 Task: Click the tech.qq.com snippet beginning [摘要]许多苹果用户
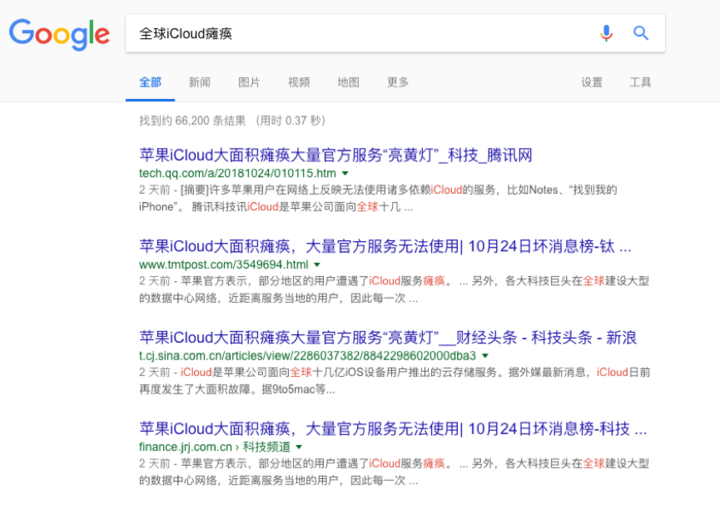point(378,198)
